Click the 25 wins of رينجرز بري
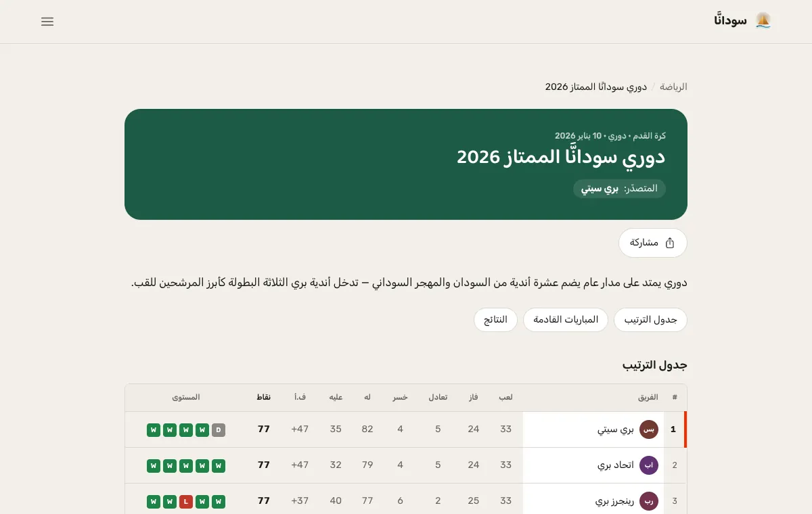This screenshot has width=812, height=514. [x=474, y=501]
